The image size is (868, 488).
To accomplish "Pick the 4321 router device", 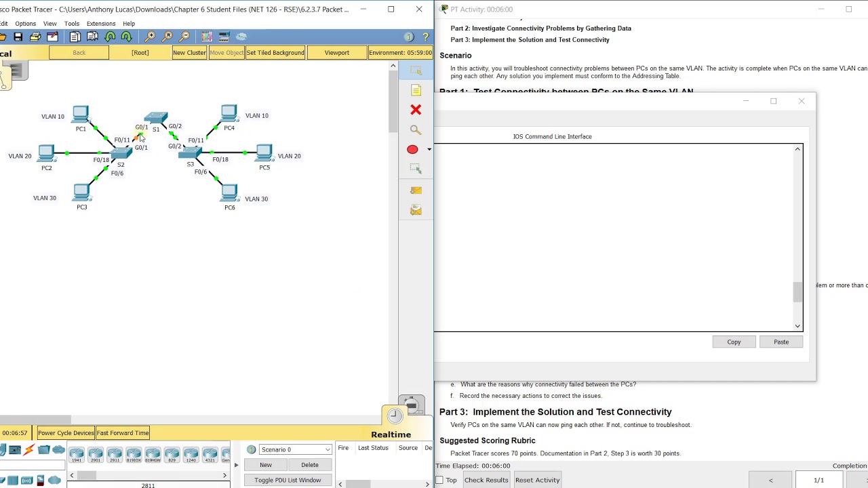I will click(x=210, y=453).
